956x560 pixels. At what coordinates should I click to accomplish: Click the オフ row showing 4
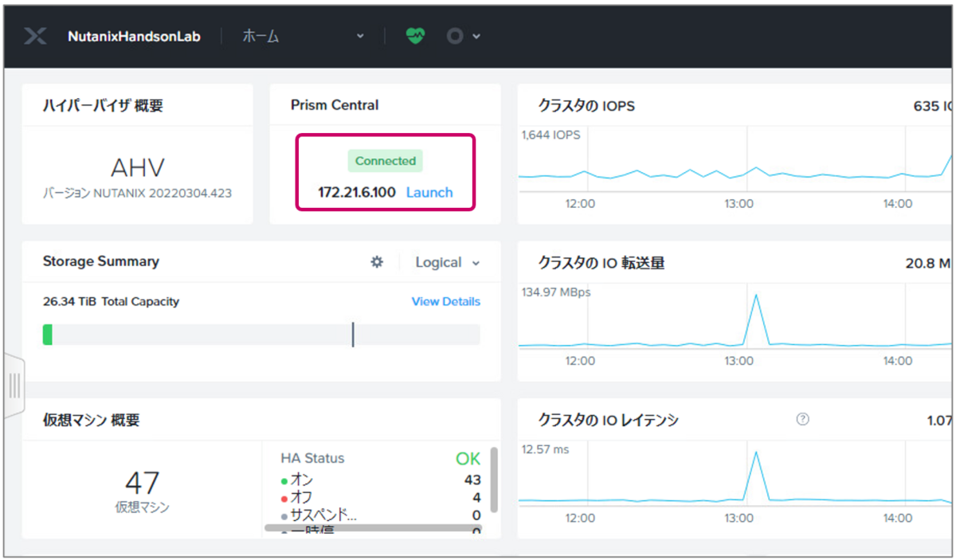pos(381,497)
